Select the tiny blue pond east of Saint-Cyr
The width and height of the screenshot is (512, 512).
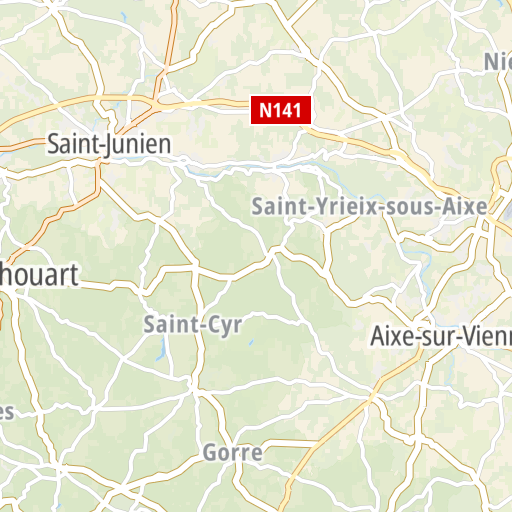click(251, 342)
